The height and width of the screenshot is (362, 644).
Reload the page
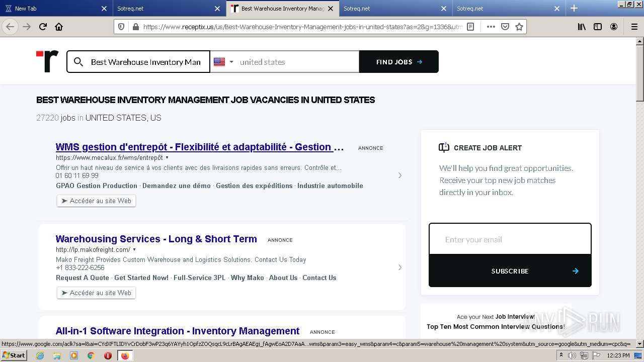[43, 27]
